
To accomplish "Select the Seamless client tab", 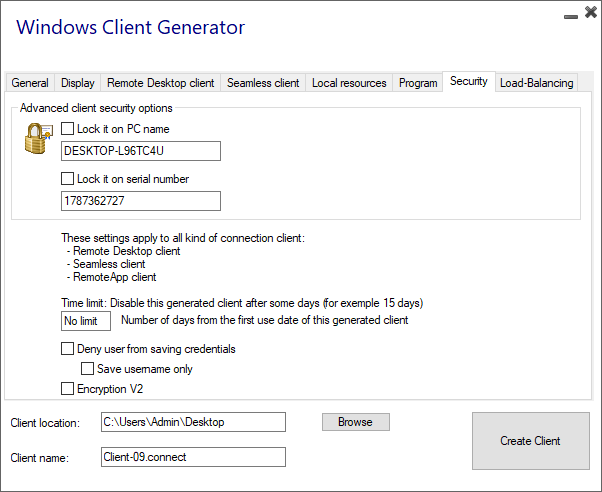I will pyautogui.click(x=262, y=83).
